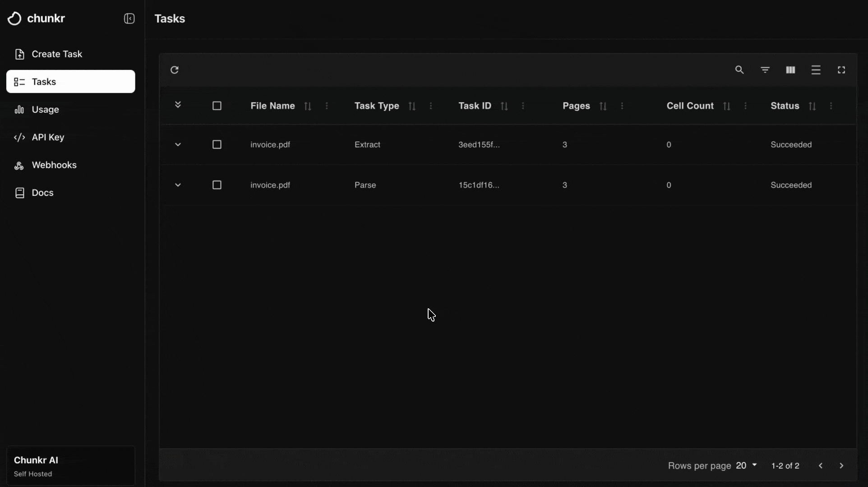Refresh the tasks list

pos(175,70)
